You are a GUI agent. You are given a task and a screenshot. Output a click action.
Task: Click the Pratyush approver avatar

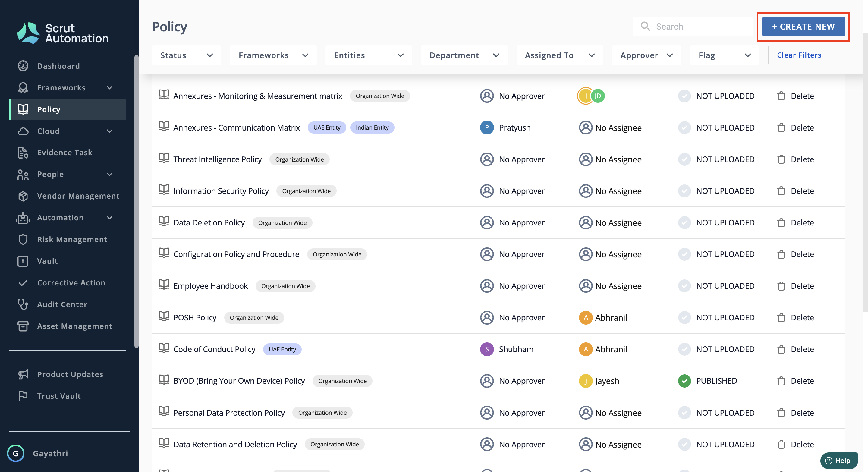[486, 128]
